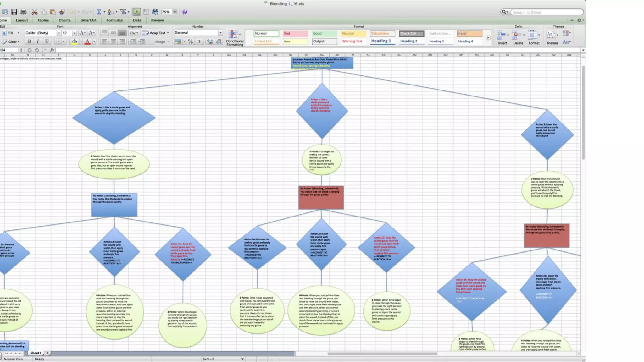Click the percent style icon

(190, 41)
